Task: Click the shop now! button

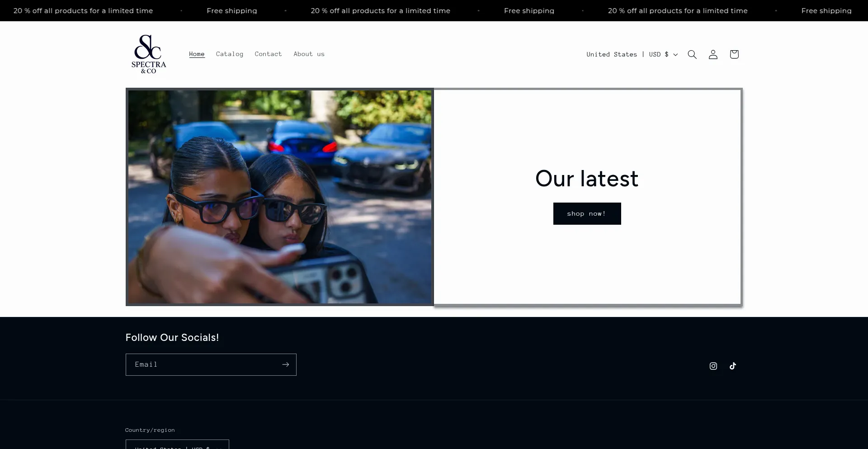Action: click(x=587, y=213)
